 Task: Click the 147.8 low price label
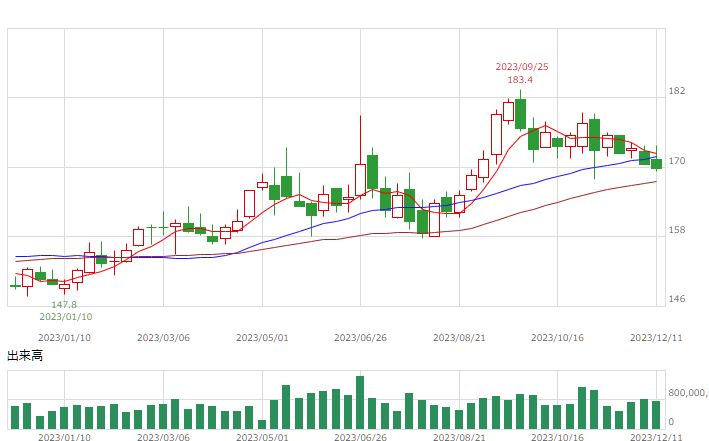click(x=64, y=305)
